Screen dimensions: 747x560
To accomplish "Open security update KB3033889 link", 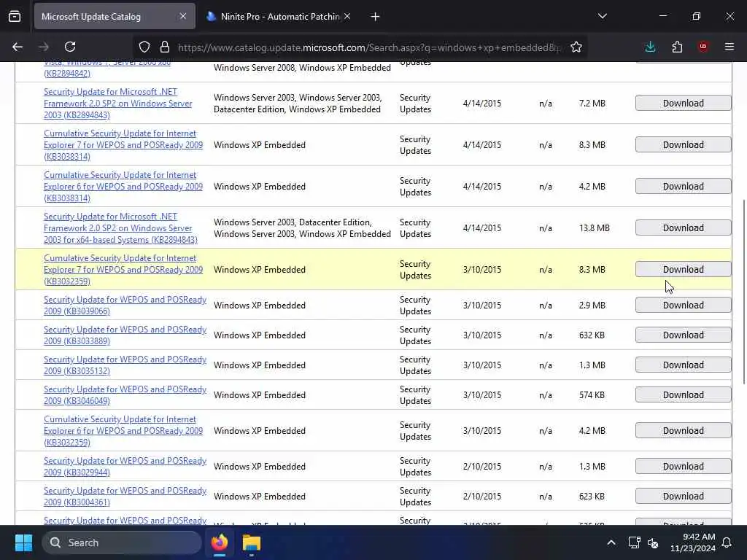I will pos(125,335).
